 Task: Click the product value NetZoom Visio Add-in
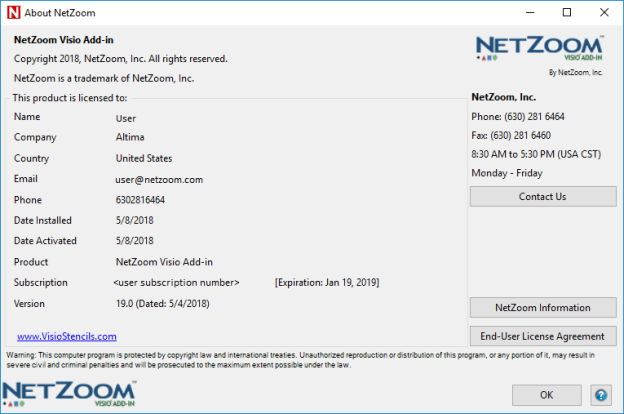164,262
